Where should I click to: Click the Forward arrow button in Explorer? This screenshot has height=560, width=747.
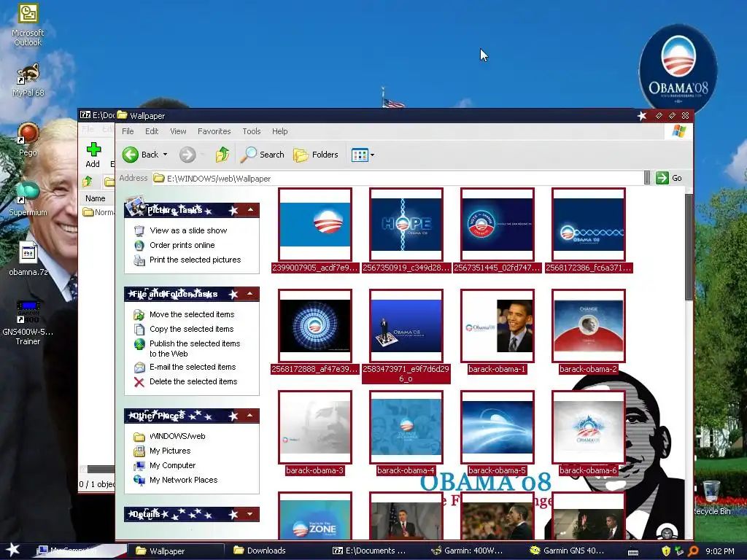click(187, 155)
